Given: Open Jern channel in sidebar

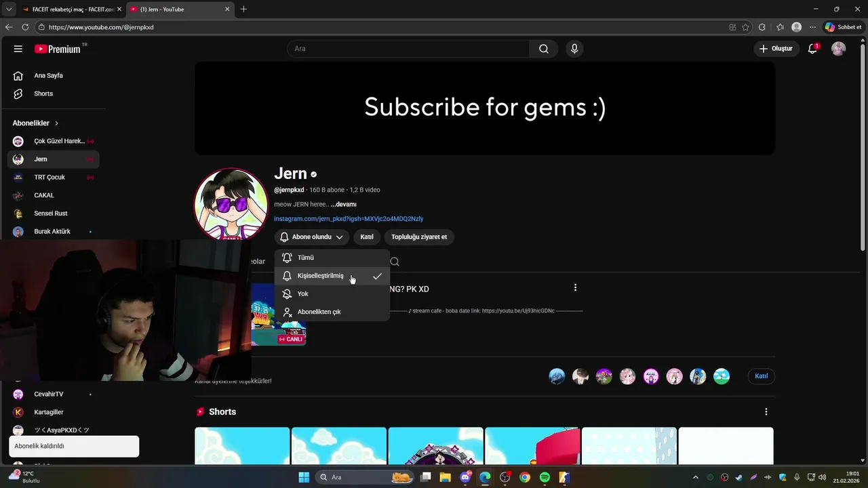Looking at the screenshot, I should click(53, 159).
